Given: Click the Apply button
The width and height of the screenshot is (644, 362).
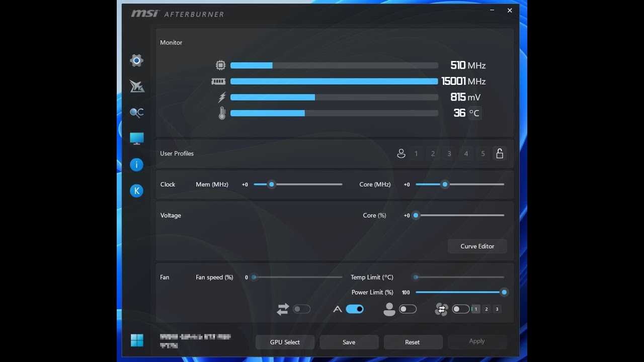Looking at the screenshot, I should click(x=477, y=342).
